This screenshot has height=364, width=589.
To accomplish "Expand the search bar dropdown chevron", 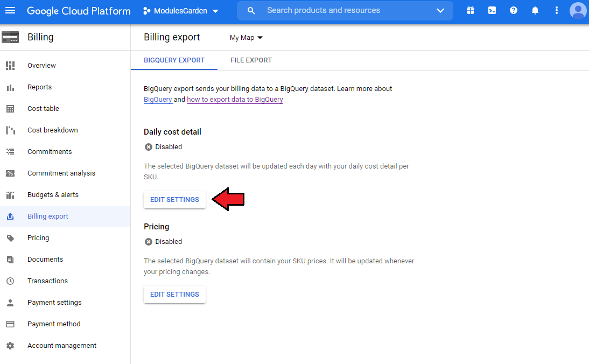I will [440, 11].
